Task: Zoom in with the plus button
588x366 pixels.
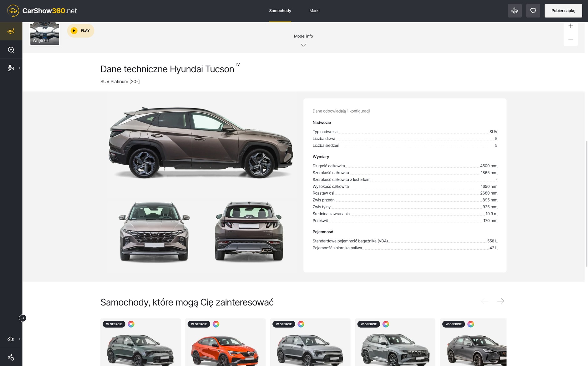Action: tap(571, 26)
